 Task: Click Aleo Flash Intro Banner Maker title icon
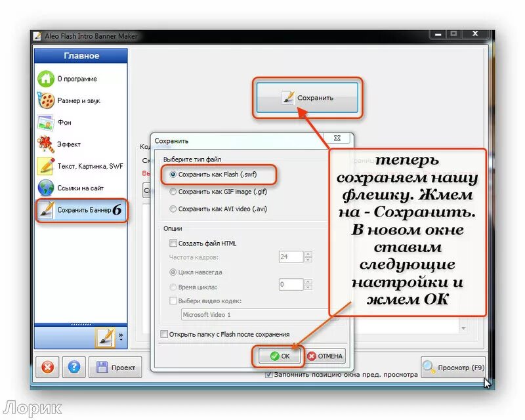pos(37,36)
